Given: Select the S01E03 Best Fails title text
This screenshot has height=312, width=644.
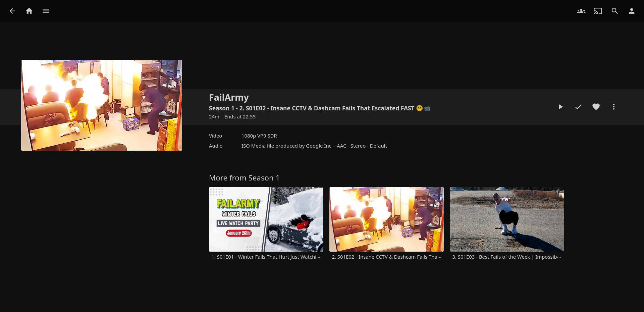Looking at the screenshot, I should click(x=506, y=257).
